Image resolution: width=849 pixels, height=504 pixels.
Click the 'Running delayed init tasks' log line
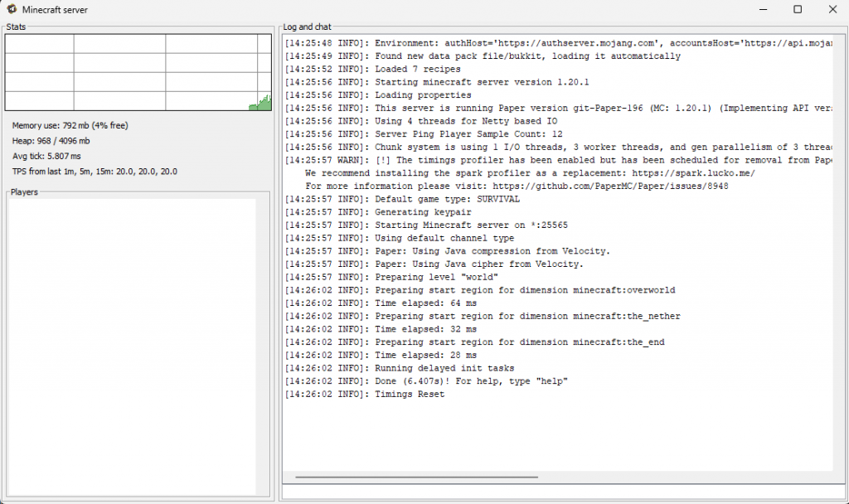pyautogui.click(x=400, y=368)
